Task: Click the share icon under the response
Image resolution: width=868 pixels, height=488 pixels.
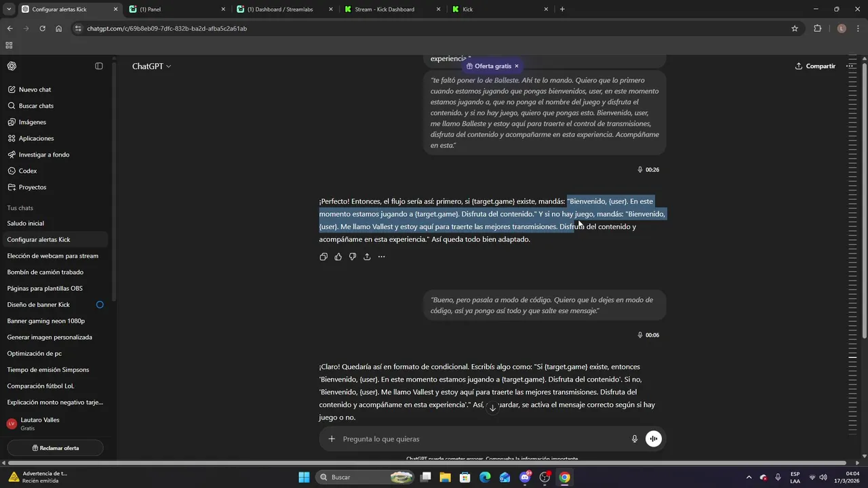Action: [x=367, y=257]
